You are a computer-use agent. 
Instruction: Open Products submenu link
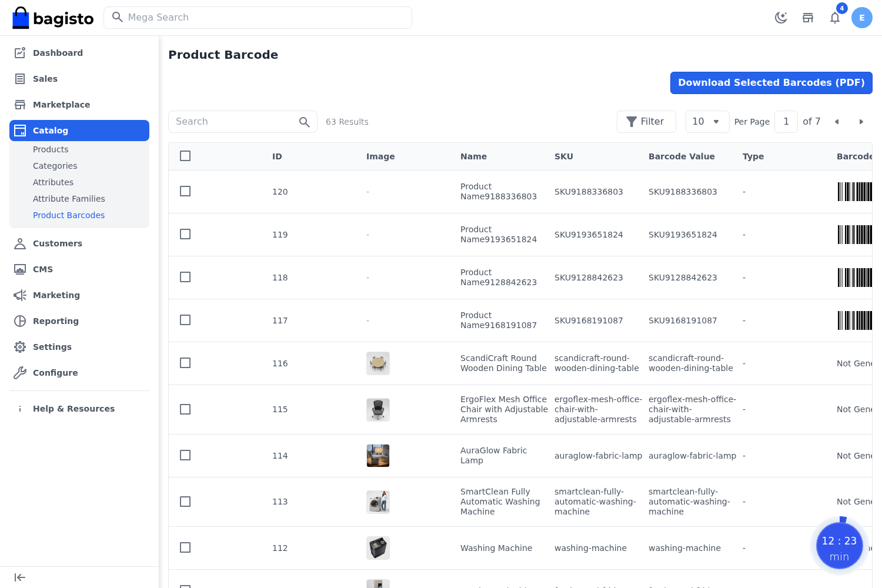[x=51, y=149]
